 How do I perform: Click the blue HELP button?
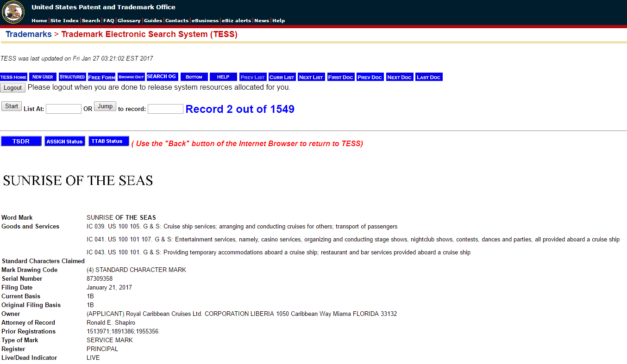point(223,77)
